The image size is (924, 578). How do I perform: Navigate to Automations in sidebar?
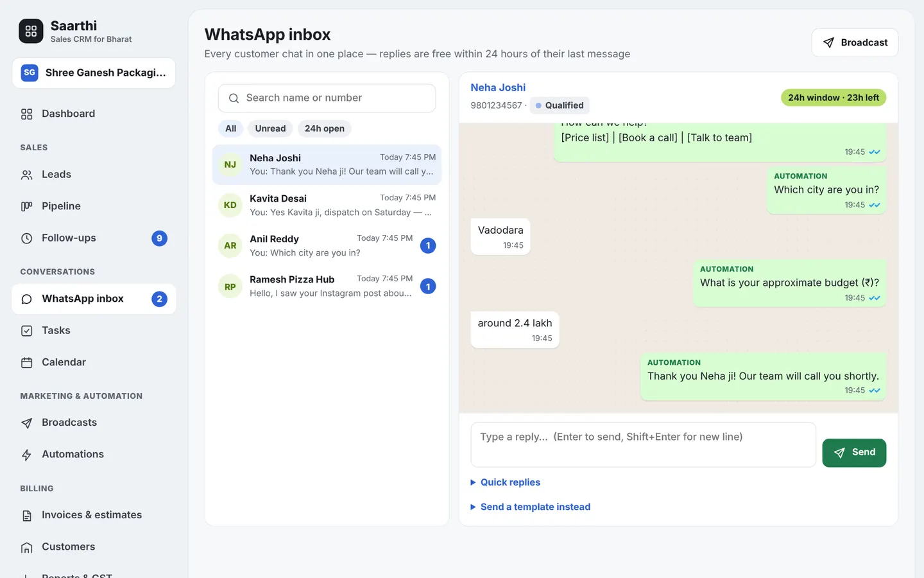[x=94, y=455]
